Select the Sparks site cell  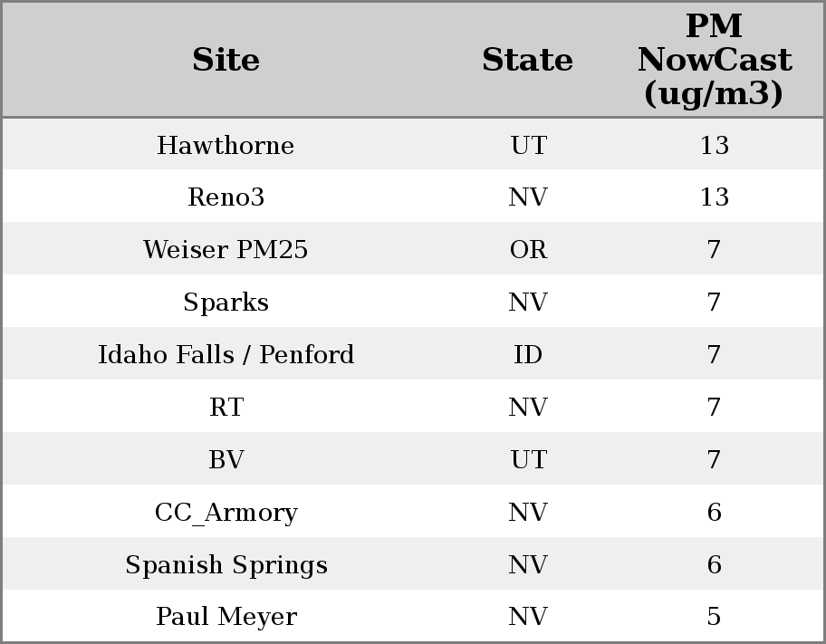point(226,303)
